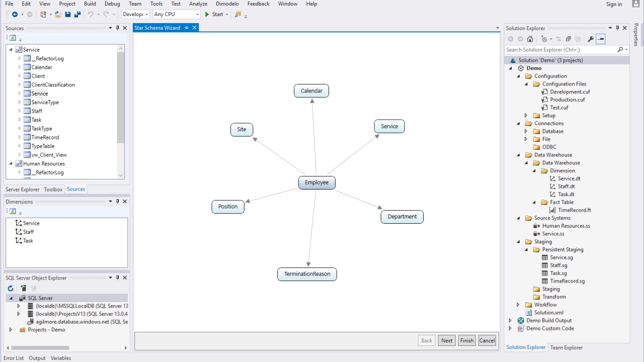
Task: Click the Refresh icon in SQL Server Object Explorer
Action: click(11, 288)
